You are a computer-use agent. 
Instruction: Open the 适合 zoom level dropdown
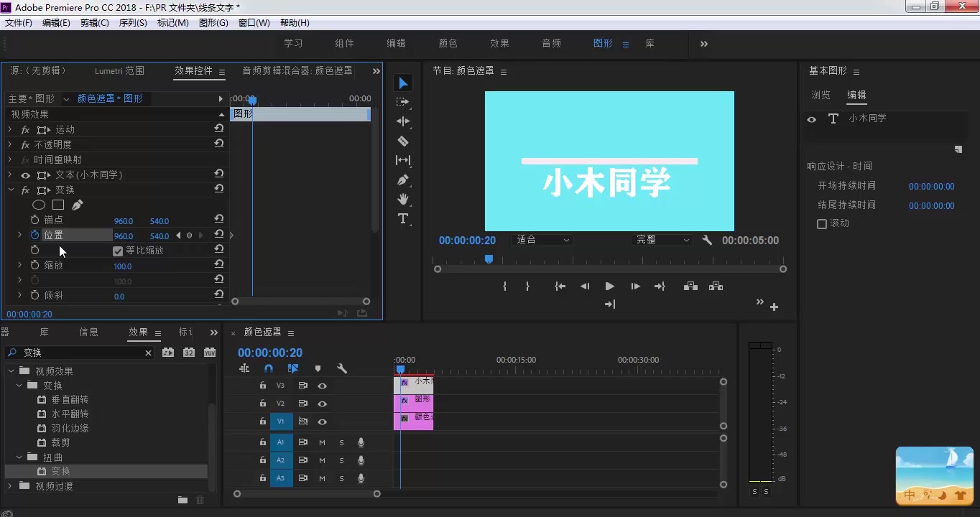[x=542, y=240]
